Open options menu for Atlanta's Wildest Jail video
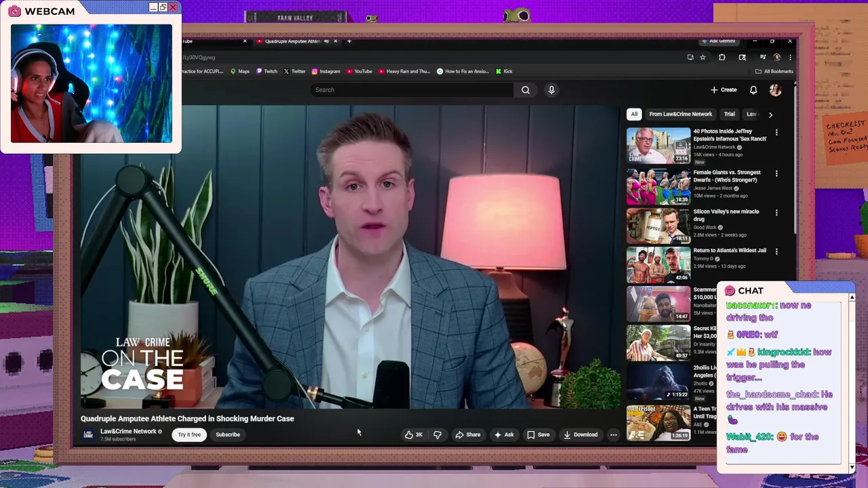868x488 pixels. (x=776, y=251)
